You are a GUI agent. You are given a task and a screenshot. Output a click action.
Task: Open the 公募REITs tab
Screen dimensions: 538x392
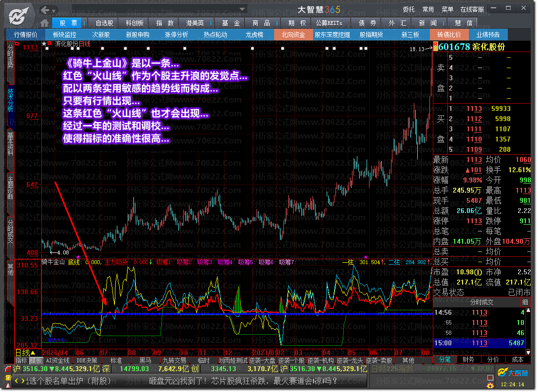click(329, 23)
